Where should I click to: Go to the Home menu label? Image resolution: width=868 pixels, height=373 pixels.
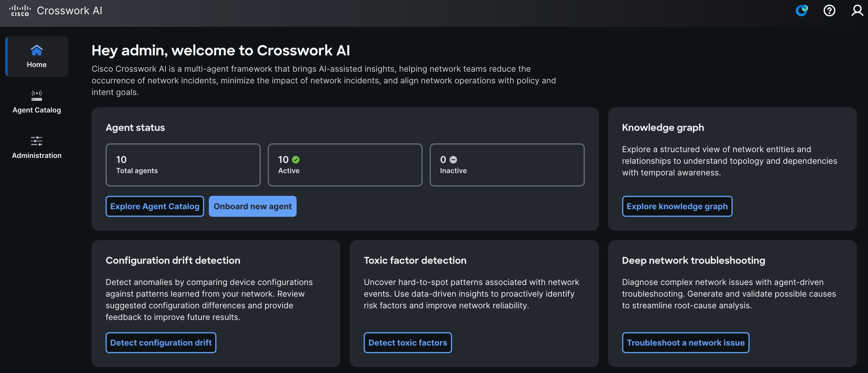tap(37, 64)
